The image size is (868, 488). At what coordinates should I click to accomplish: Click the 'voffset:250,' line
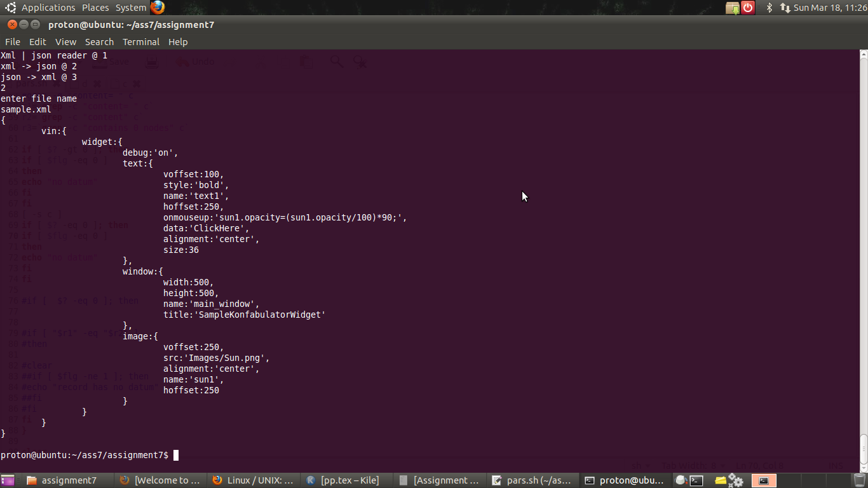194,347
